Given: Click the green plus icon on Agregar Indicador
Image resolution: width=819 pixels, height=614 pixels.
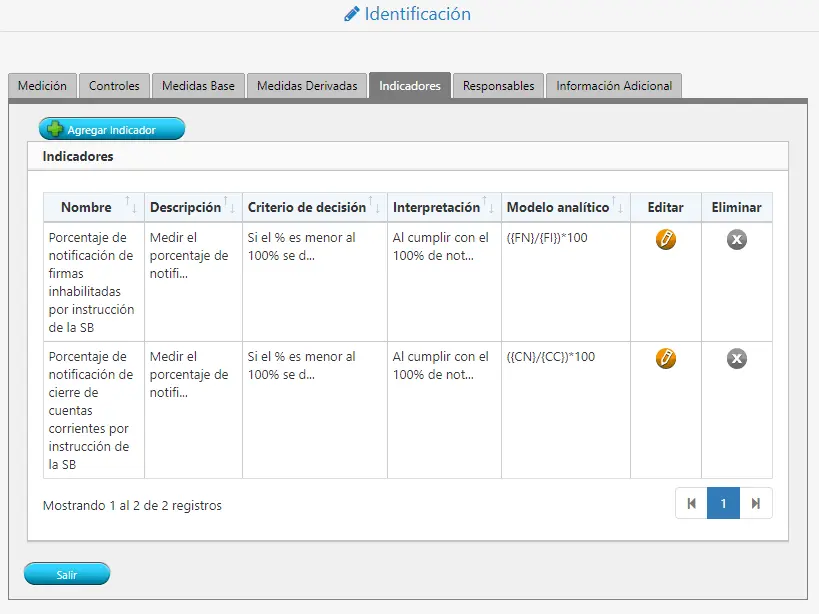Looking at the screenshot, I should pos(54,129).
